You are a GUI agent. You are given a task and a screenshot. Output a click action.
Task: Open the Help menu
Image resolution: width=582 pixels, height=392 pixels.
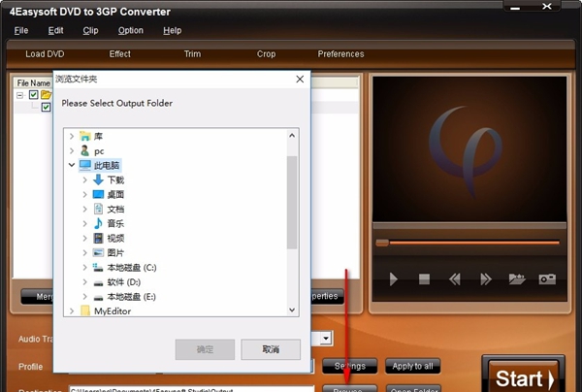click(x=173, y=30)
